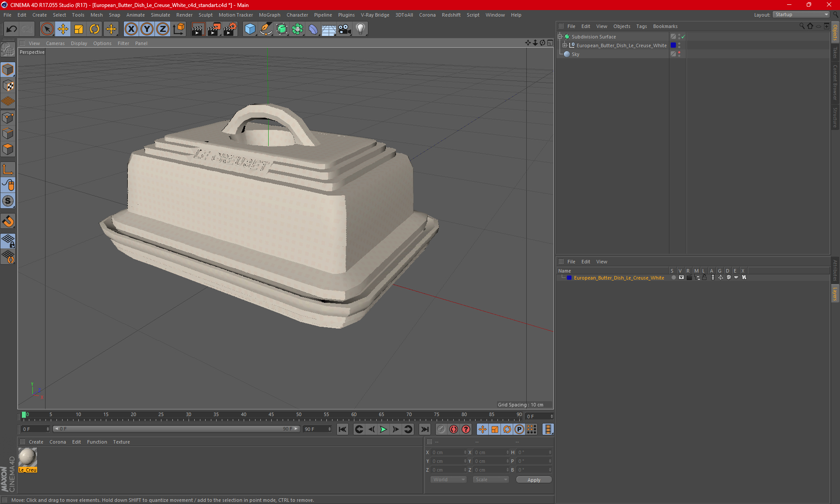Viewport: 840px width, 504px height.
Task: Open the Layout Startup dropdown
Action: click(x=801, y=14)
